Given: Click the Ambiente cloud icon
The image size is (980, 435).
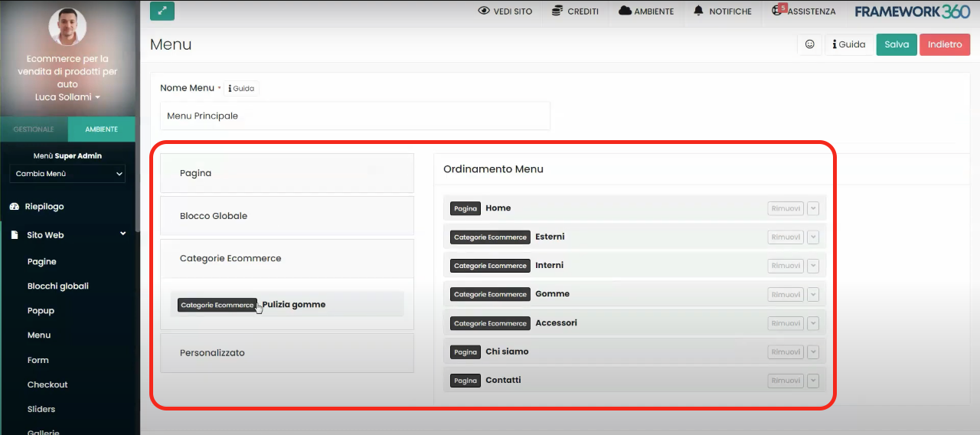Looking at the screenshot, I should click(x=625, y=11).
